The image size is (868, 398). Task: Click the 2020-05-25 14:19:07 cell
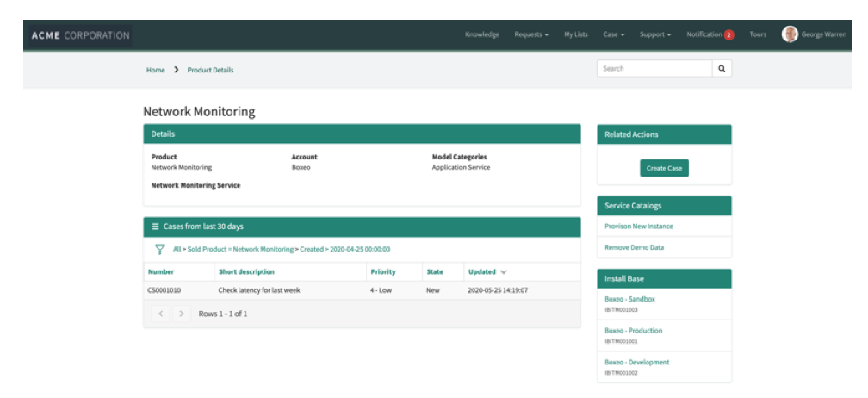(498, 290)
